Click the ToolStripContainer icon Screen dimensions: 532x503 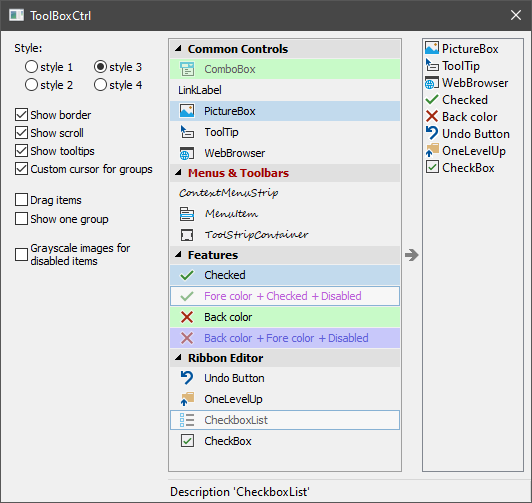187,235
